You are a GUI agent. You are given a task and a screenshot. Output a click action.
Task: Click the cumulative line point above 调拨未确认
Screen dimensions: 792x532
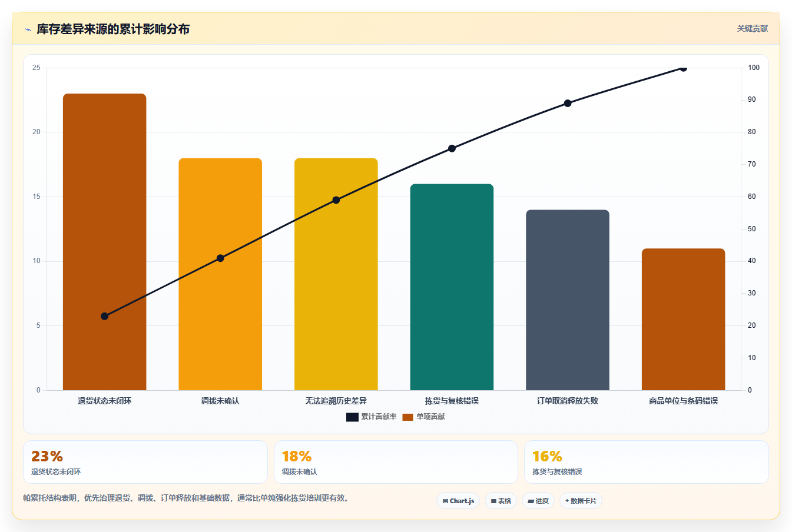tap(220, 258)
